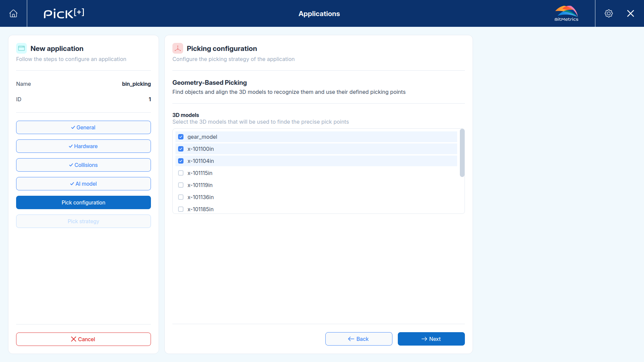Click the New application window icon
Viewport: 644px width, 362px height.
(x=21, y=48)
